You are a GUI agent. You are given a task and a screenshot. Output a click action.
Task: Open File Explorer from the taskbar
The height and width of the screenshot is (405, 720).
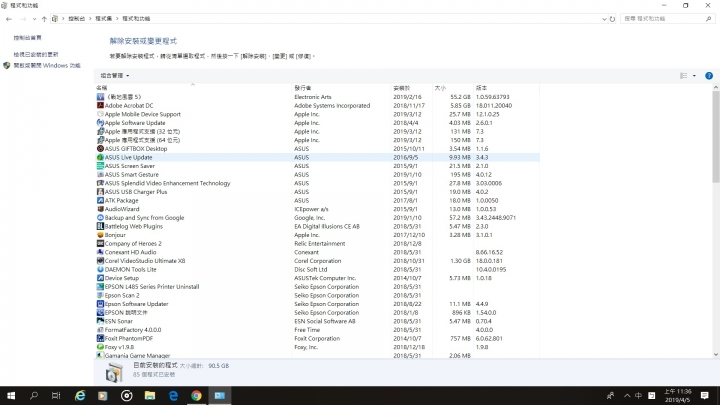pyautogui.click(x=150, y=395)
